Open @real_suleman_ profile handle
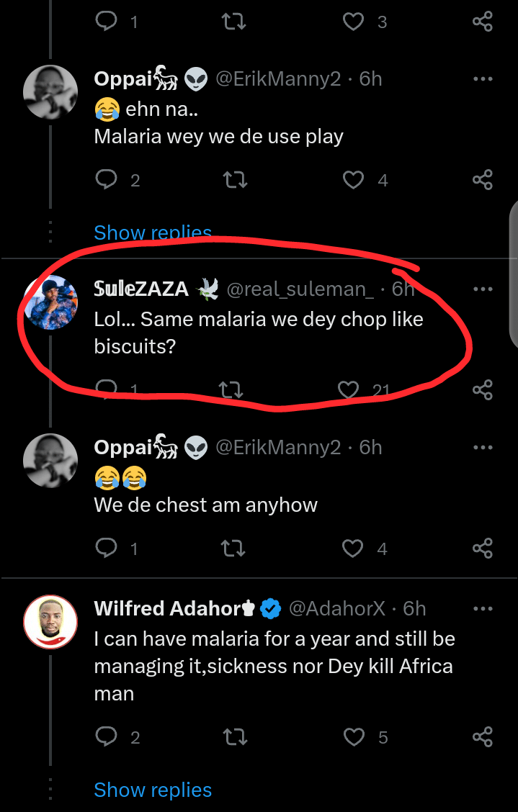The height and width of the screenshot is (812, 518). point(300,289)
